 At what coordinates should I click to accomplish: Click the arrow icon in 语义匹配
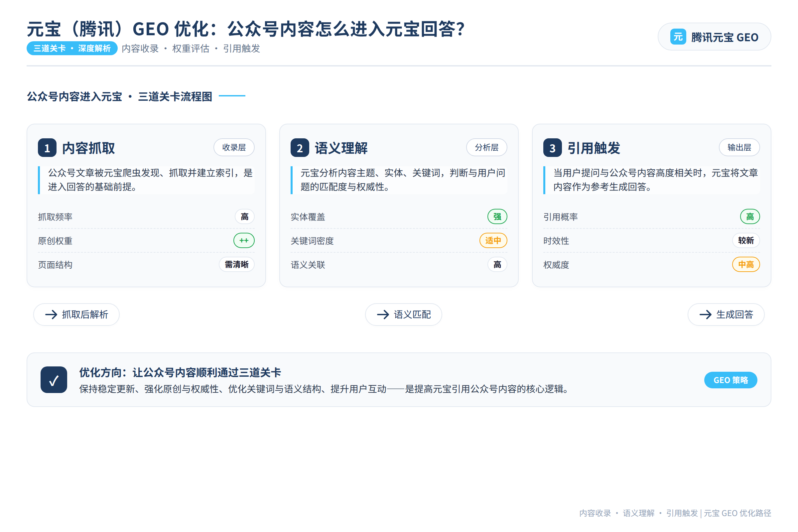(383, 315)
